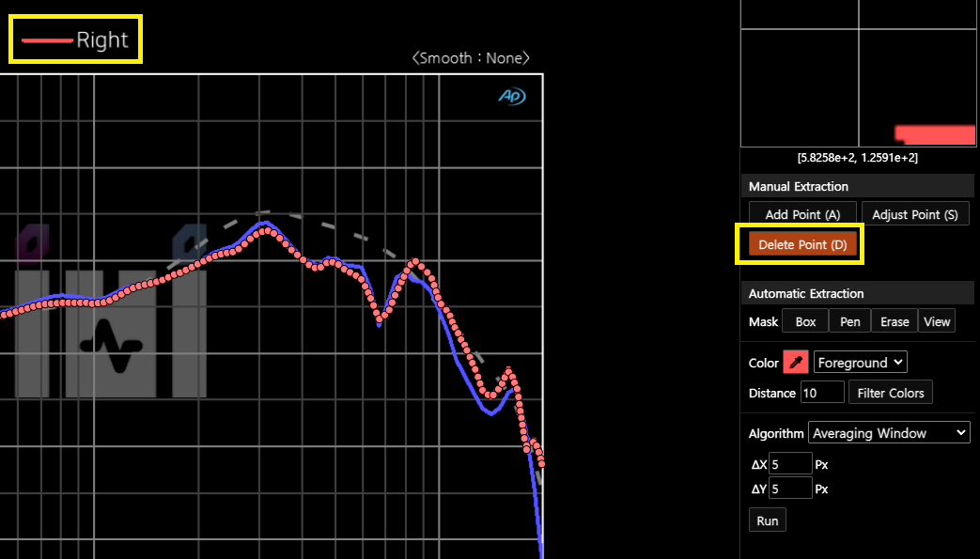Click the Filter Colors button
The width and height of the screenshot is (980, 559).
click(891, 393)
